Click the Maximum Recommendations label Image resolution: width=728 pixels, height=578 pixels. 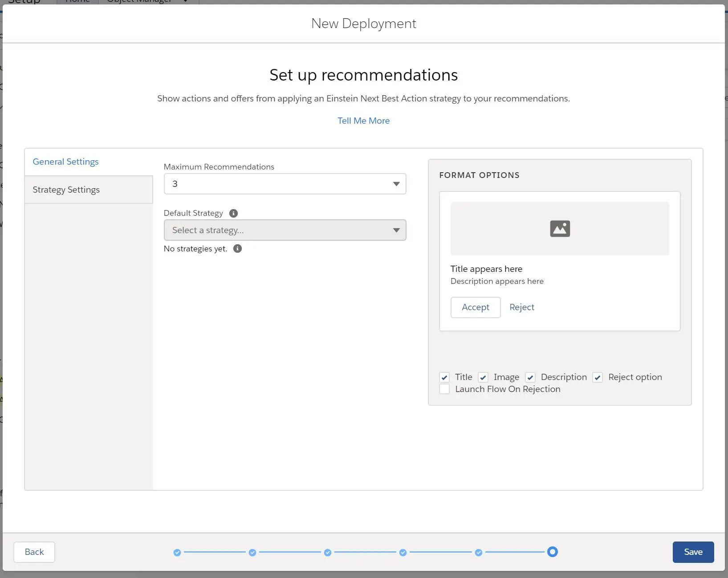click(219, 167)
